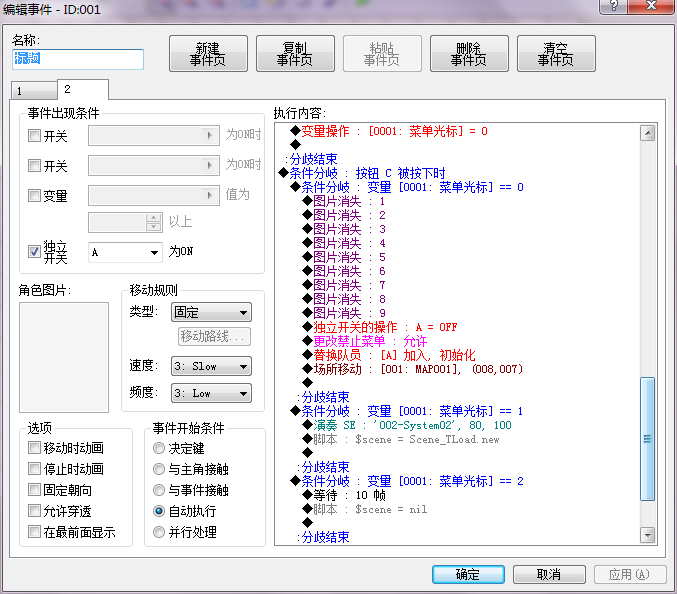
Task: Click the 复制事件页 button
Action: pyautogui.click(x=295, y=54)
